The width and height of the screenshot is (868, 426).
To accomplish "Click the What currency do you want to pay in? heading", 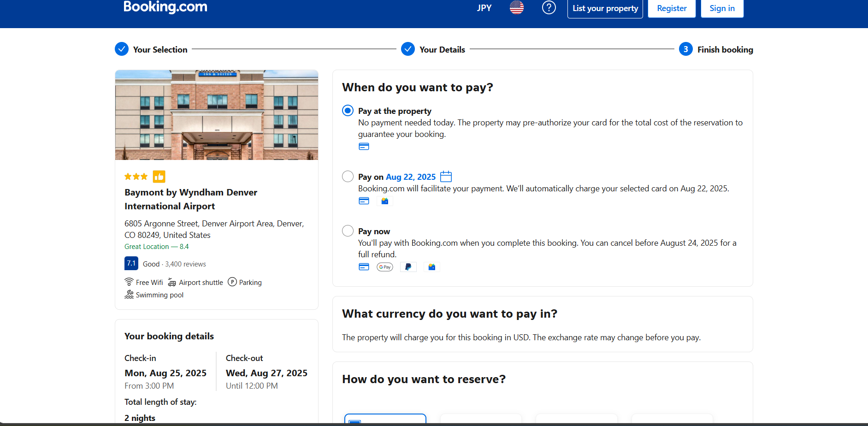I will pos(449,314).
